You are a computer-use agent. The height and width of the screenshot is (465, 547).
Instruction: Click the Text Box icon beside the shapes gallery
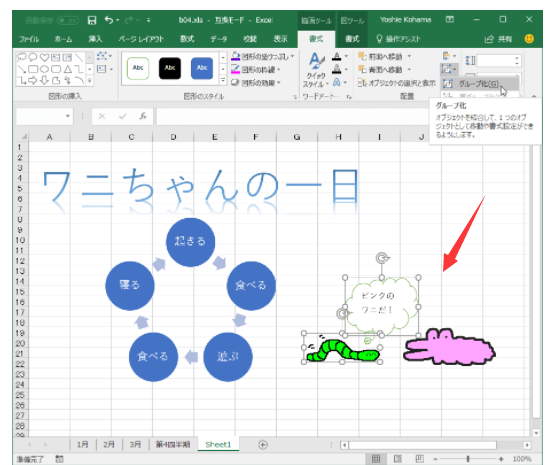102,69
